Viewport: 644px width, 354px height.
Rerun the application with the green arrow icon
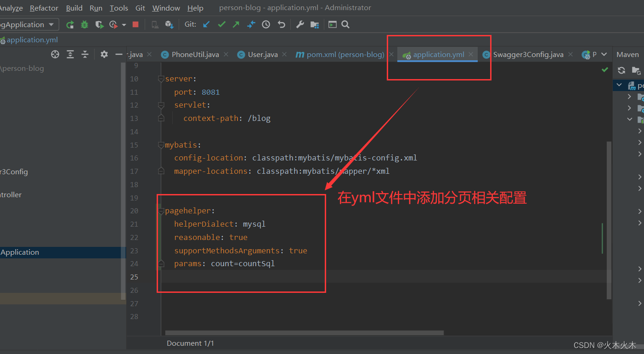70,25
